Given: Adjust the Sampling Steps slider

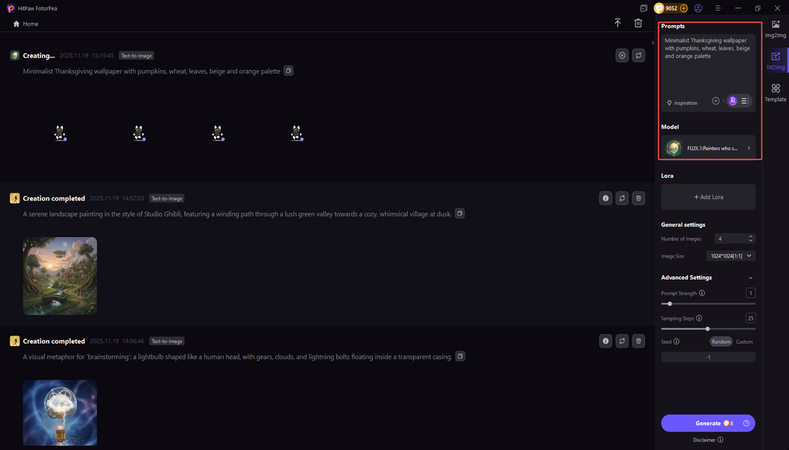Looking at the screenshot, I should tap(707, 328).
